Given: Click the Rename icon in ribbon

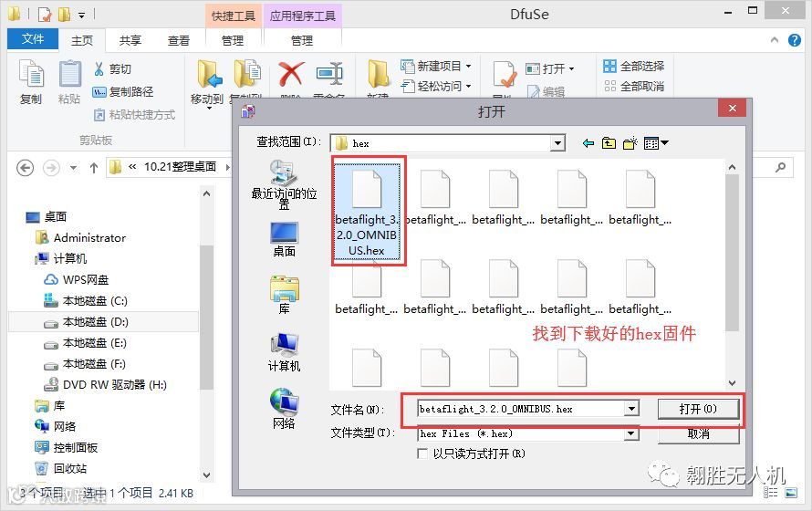Looking at the screenshot, I should (329, 73).
